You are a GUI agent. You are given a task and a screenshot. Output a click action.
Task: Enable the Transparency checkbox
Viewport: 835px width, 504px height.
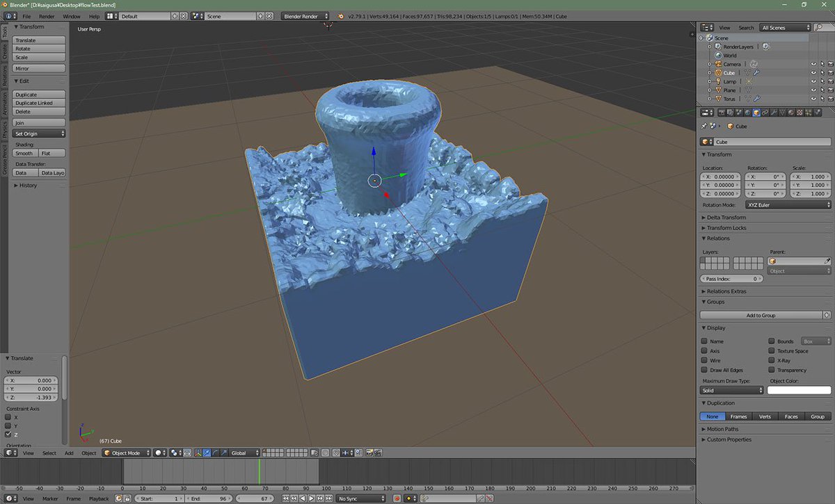tap(772, 370)
